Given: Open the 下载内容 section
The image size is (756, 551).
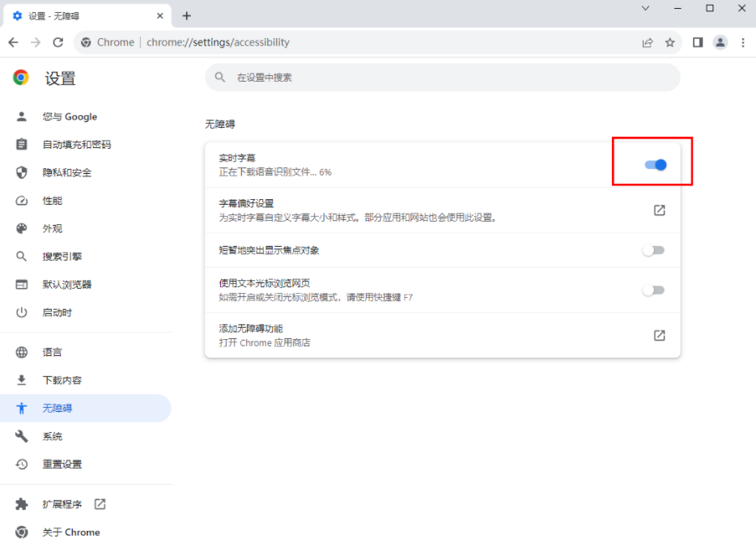Looking at the screenshot, I should (x=86, y=380).
